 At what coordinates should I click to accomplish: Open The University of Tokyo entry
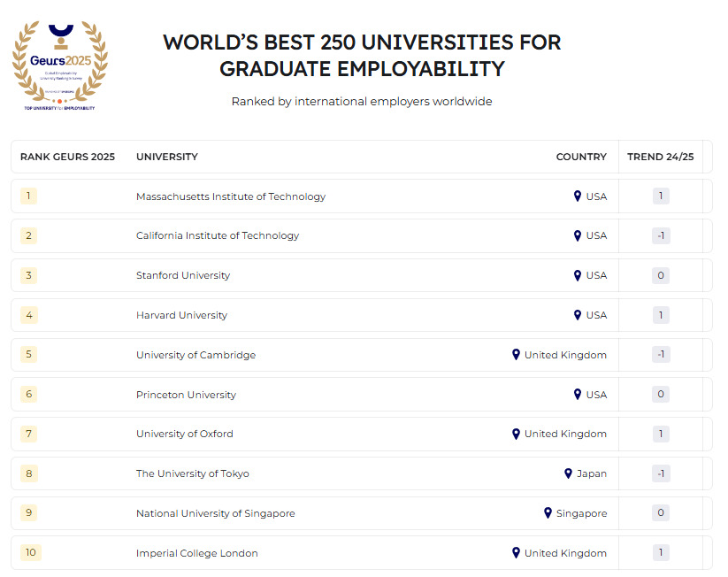[193, 473]
